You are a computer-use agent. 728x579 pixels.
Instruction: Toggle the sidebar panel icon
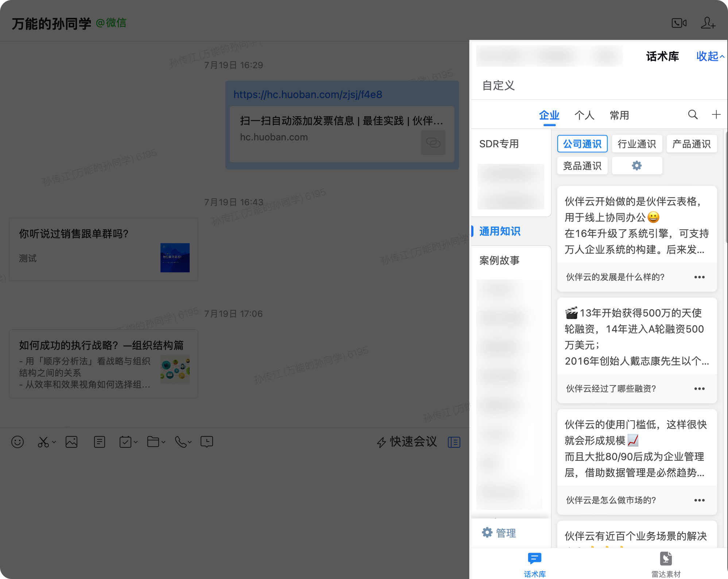[x=454, y=442]
